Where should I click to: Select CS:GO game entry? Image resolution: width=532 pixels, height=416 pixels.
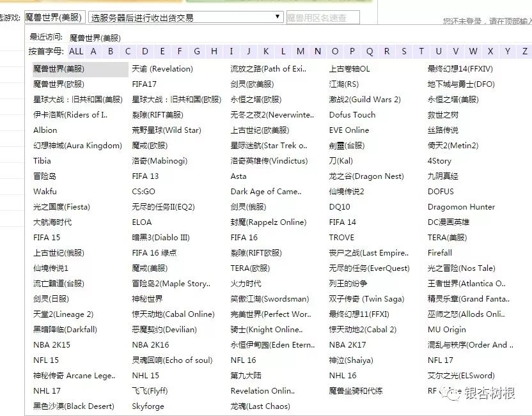[143, 192]
